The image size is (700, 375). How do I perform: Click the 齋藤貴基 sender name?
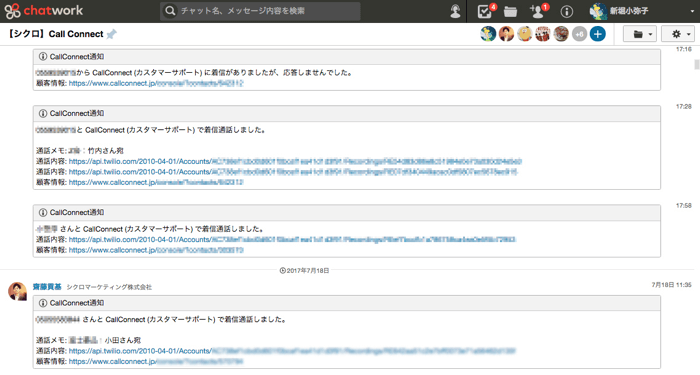pyautogui.click(x=47, y=287)
